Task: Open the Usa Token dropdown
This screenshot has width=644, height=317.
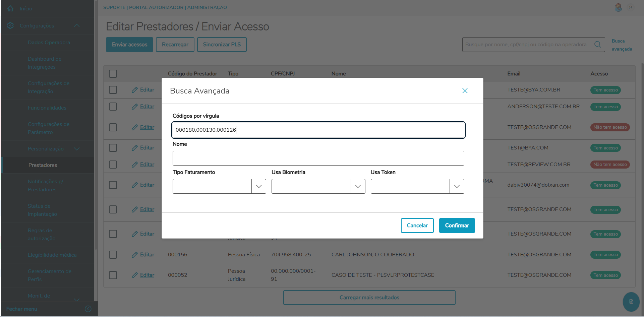Action: 457,186
